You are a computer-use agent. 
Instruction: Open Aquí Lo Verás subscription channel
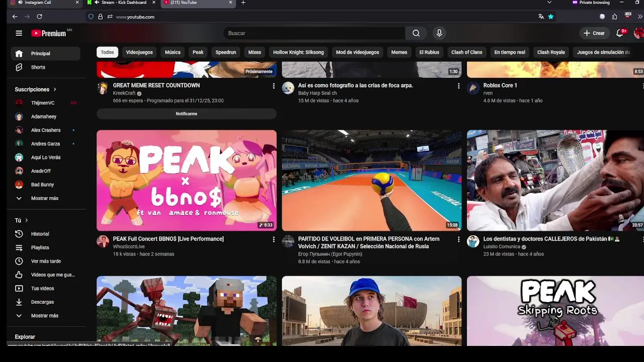[45, 157]
